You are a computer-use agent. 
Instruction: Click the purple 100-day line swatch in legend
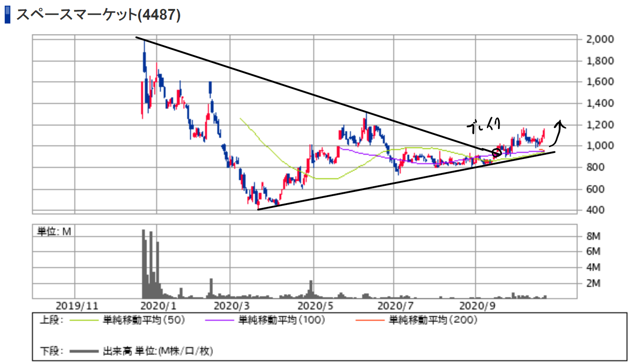220,321
